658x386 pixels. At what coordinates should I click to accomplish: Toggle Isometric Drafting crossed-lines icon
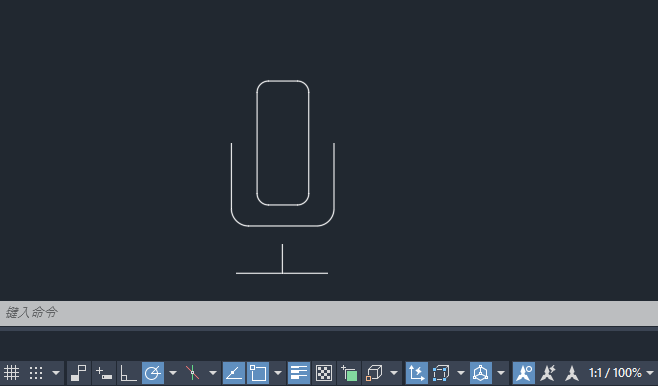tap(193, 373)
